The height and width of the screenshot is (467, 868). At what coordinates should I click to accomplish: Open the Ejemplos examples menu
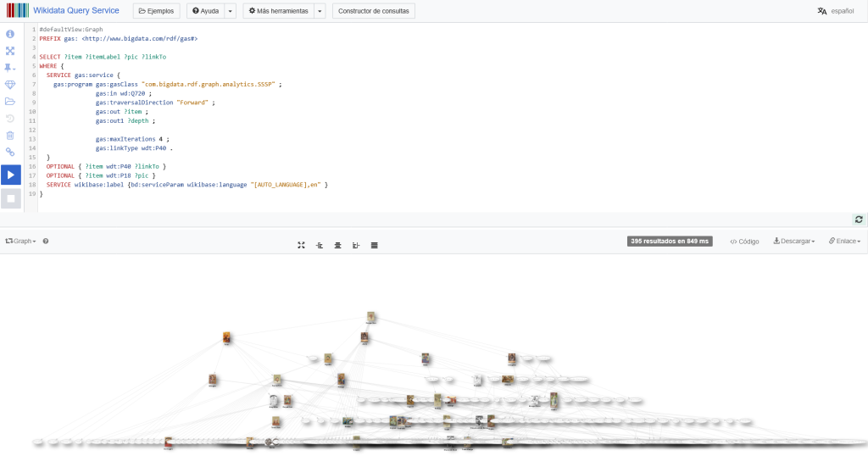156,11
